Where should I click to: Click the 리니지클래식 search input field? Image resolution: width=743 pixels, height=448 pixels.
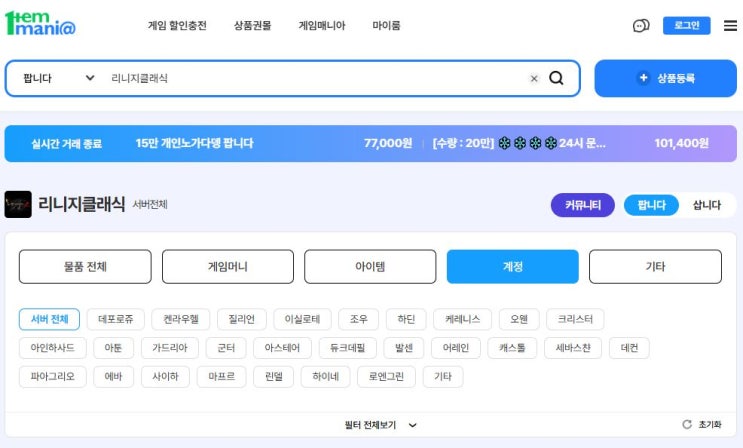313,78
